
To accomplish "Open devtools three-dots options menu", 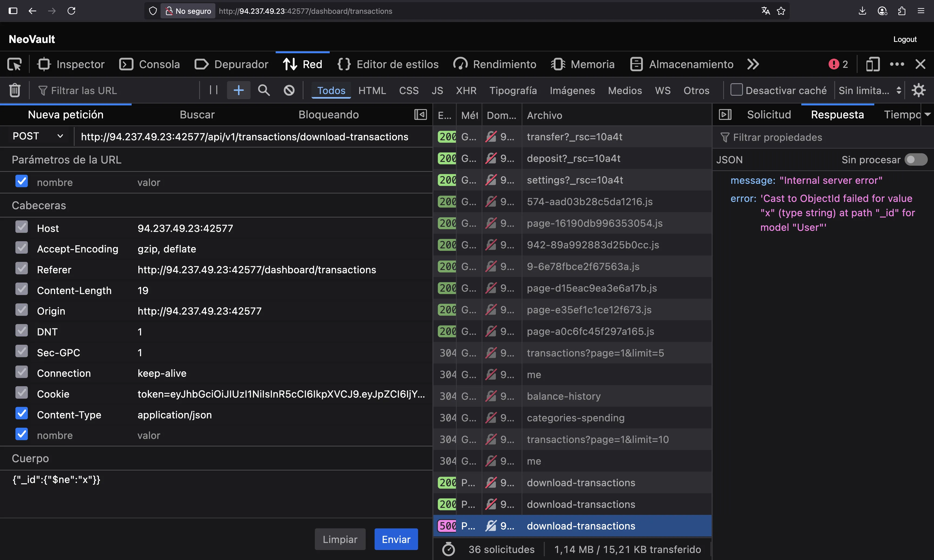I will tap(897, 65).
